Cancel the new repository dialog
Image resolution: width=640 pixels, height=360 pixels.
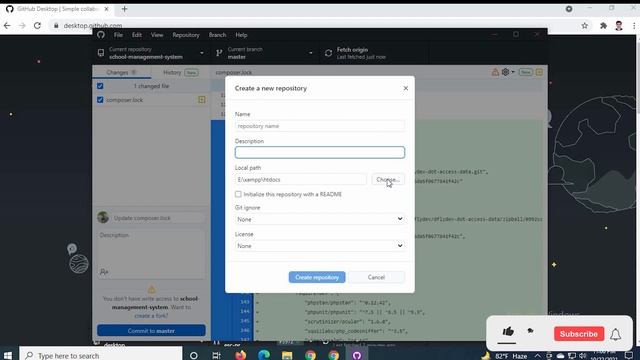click(x=376, y=277)
